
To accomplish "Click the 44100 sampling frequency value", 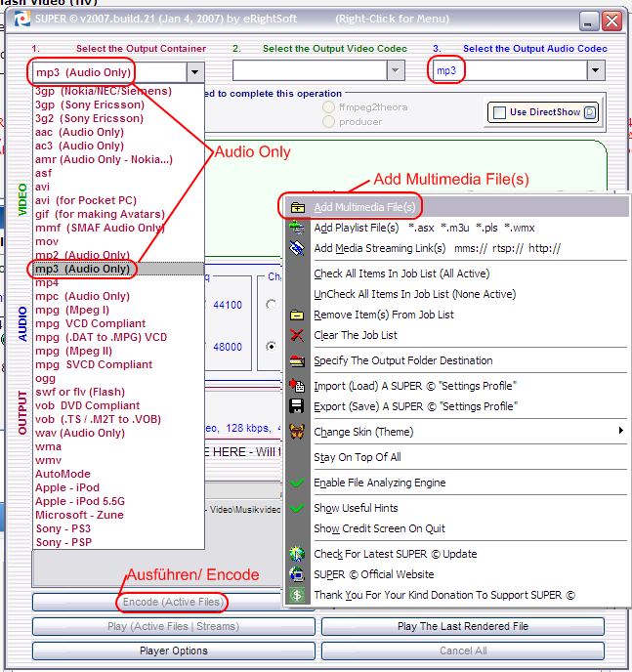I will [x=228, y=305].
